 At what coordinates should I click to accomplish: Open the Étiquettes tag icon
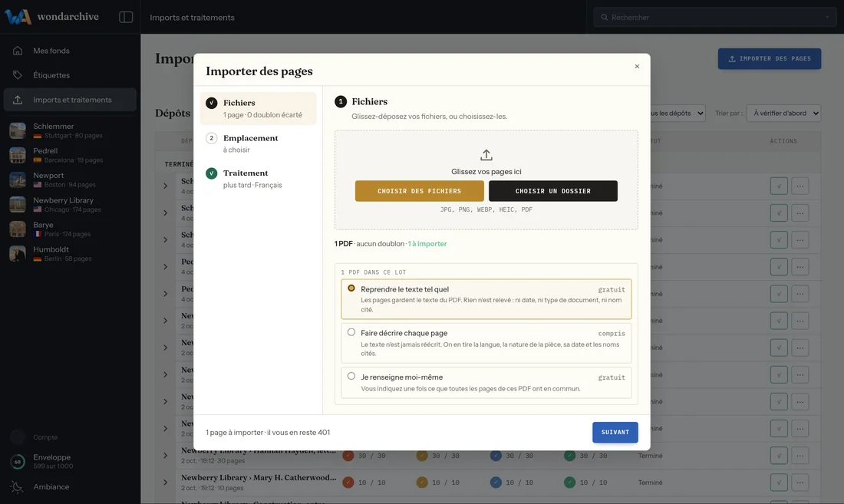tap(18, 74)
